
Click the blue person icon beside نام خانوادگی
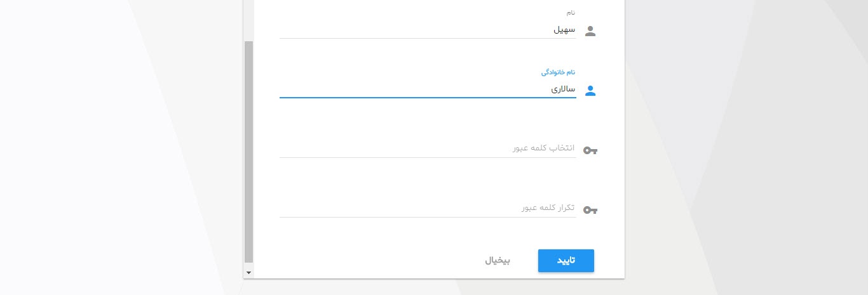click(590, 91)
